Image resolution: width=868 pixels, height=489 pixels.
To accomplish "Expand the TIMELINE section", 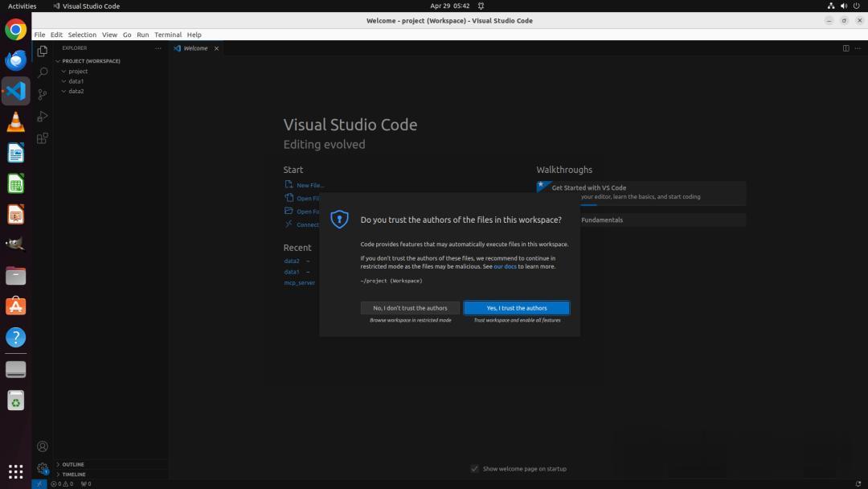I will pos(111,475).
